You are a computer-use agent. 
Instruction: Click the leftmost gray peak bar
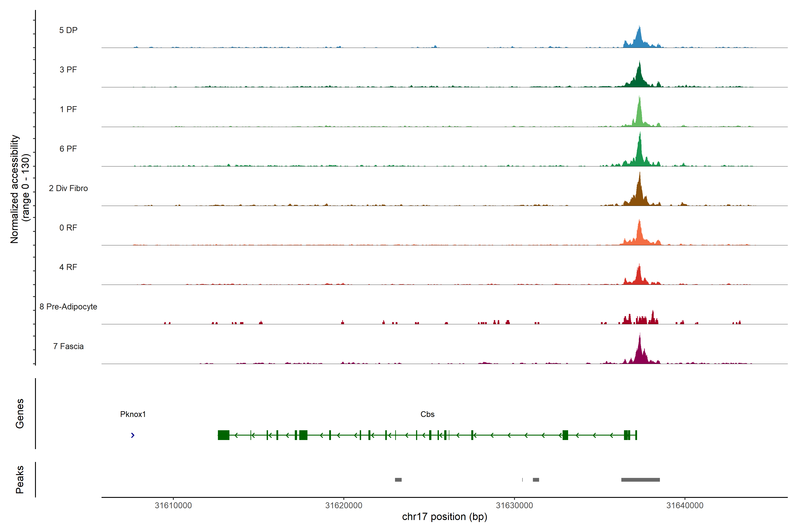click(x=398, y=480)
